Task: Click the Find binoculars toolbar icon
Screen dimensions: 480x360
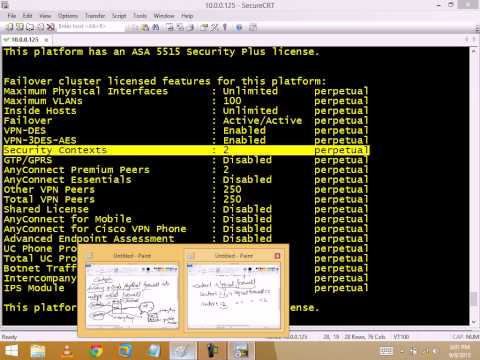Action: point(156,28)
